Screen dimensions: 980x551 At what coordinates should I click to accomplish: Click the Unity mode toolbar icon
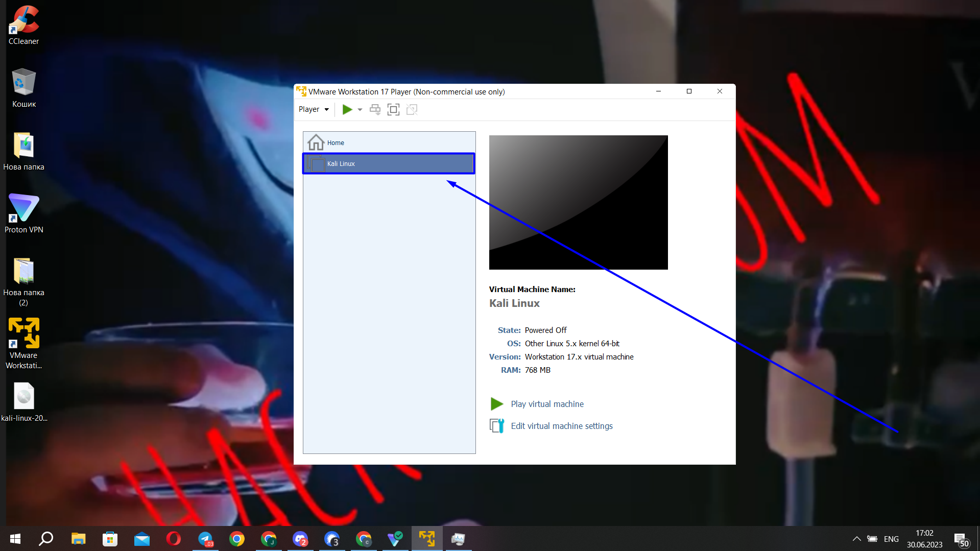coord(412,109)
